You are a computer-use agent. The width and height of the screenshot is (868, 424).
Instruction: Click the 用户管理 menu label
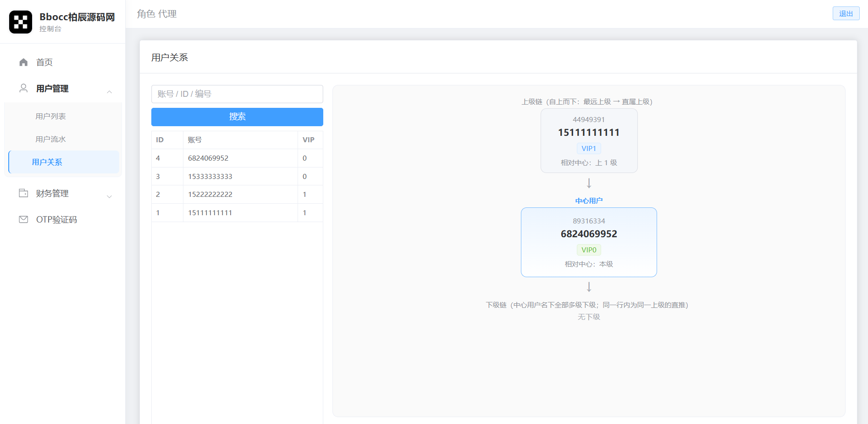[52, 89]
